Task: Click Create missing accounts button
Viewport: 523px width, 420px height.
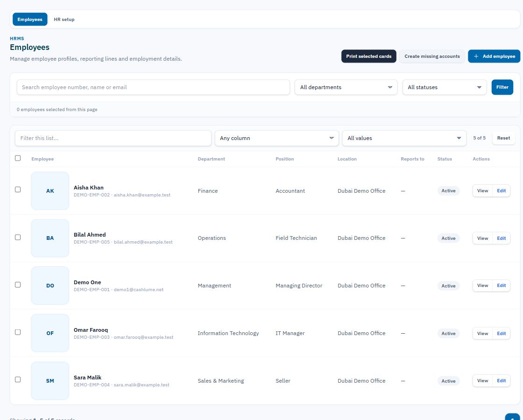Action: click(432, 56)
